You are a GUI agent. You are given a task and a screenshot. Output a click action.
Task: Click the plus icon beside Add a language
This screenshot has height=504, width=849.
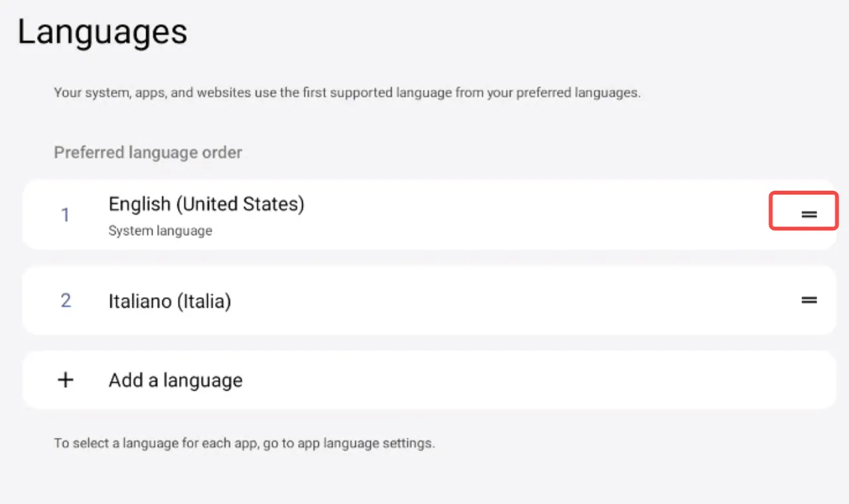point(66,380)
